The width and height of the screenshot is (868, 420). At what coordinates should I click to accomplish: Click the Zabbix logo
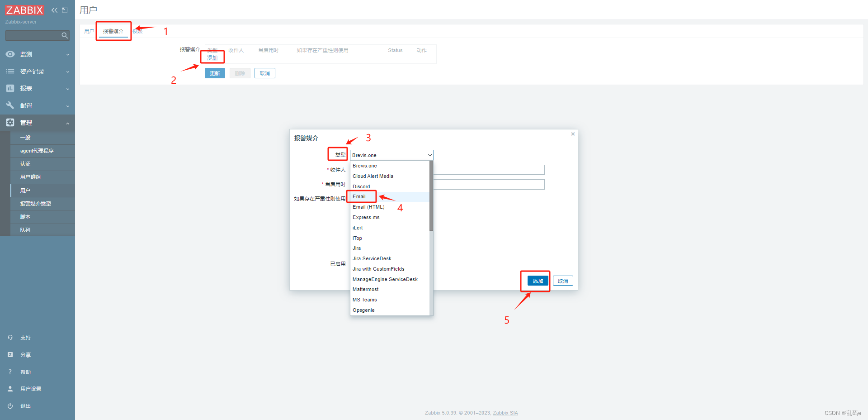(x=24, y=10)
